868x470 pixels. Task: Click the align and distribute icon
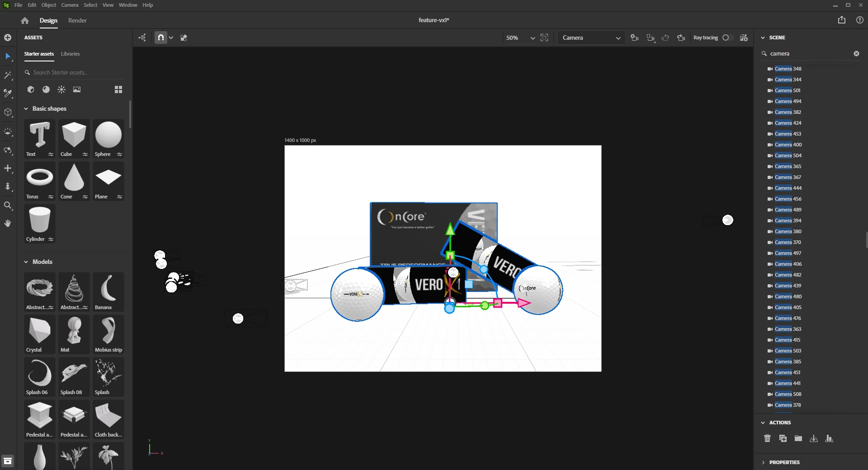click(x=829, y=438)
